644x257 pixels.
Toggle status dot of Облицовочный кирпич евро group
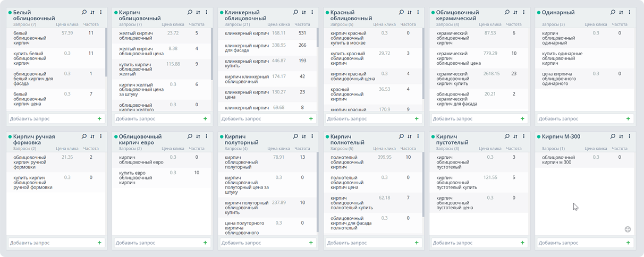(115, 136)
